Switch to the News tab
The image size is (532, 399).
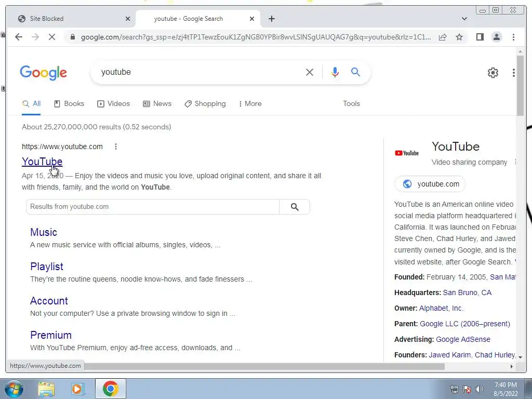[x=157, y=104]
